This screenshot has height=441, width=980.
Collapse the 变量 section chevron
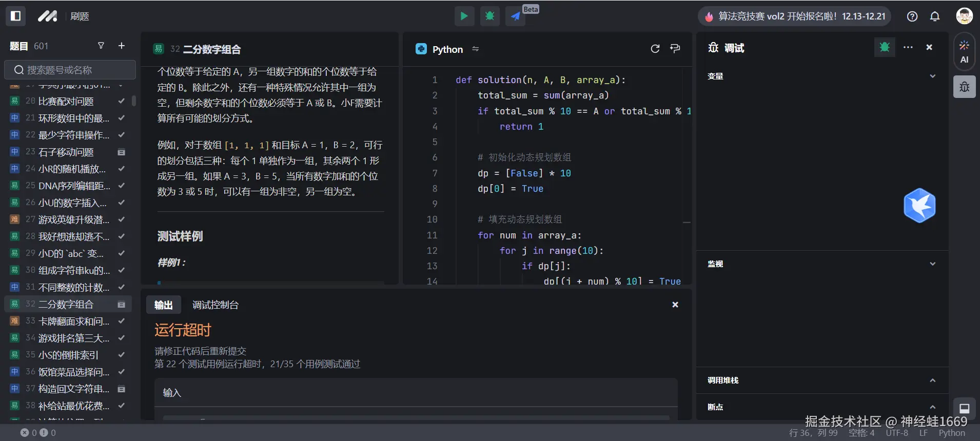(x=932, y=76)
